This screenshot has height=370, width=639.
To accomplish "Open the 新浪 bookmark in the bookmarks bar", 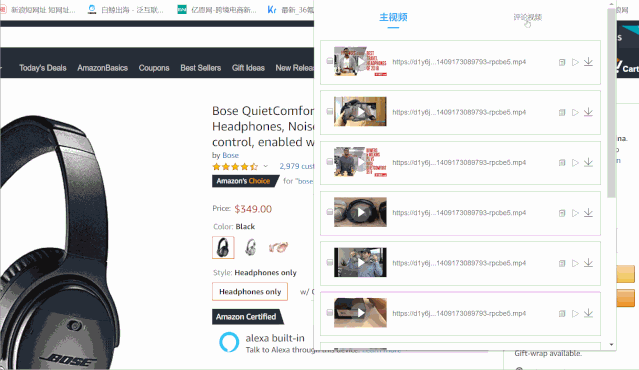I will tap(38, 10).
